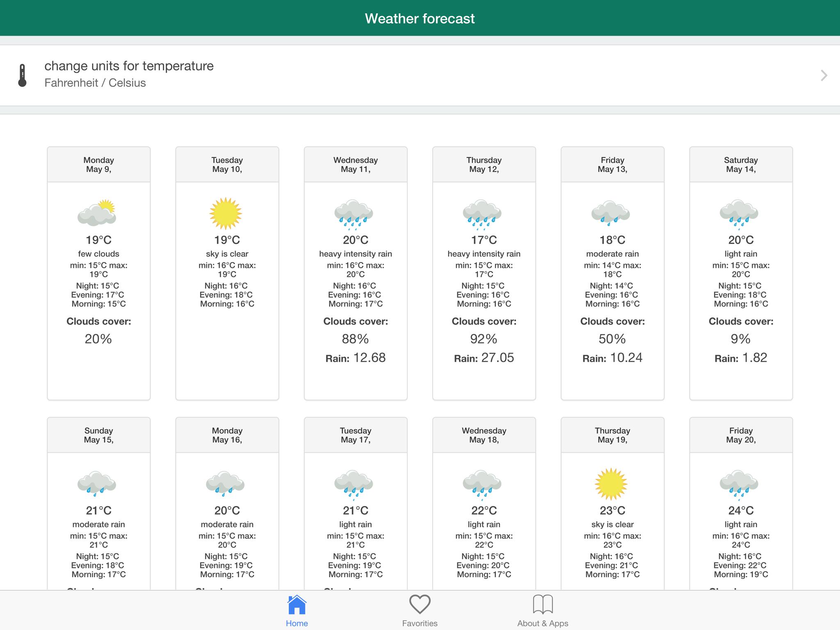The width and height of the screenshot is (840, 630).
Task: Select the Tuesday May 10 card header
Action: click(x=227, y=164)
